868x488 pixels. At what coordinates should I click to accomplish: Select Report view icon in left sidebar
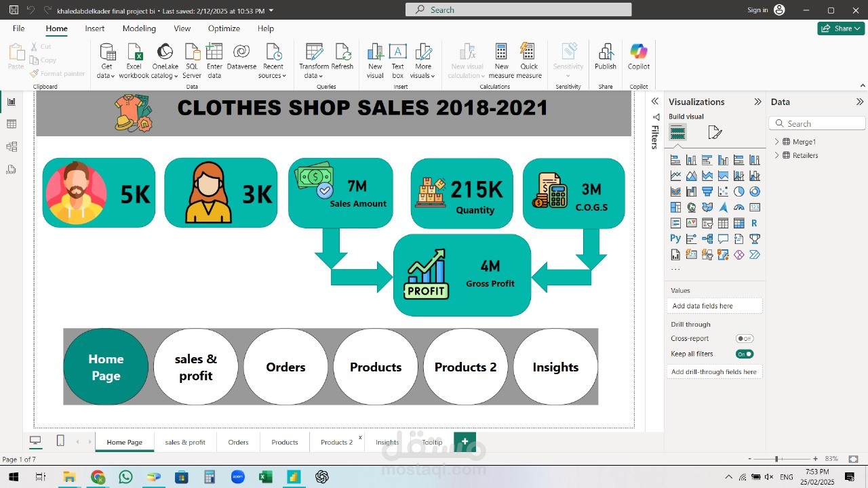12,102
